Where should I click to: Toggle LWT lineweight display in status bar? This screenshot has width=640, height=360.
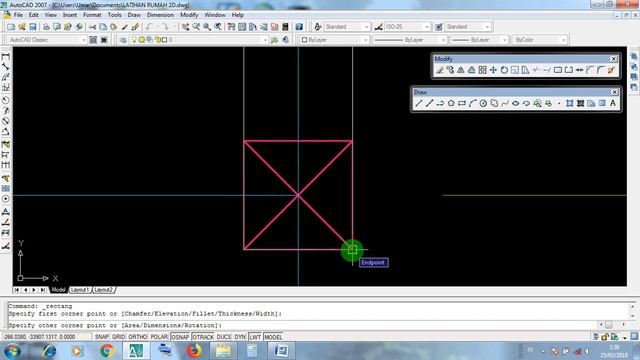(255, 337)
